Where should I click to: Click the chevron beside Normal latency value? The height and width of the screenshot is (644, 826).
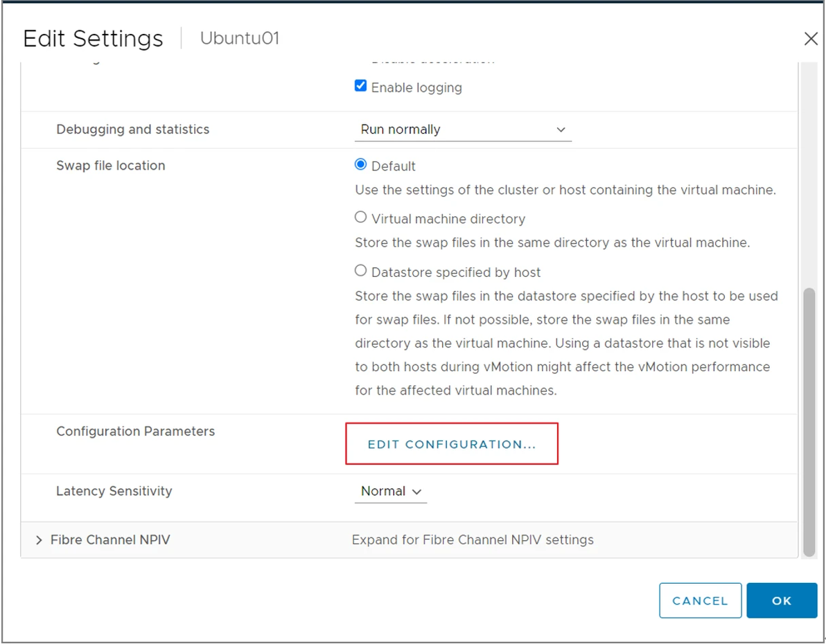[x=417, y=492]
